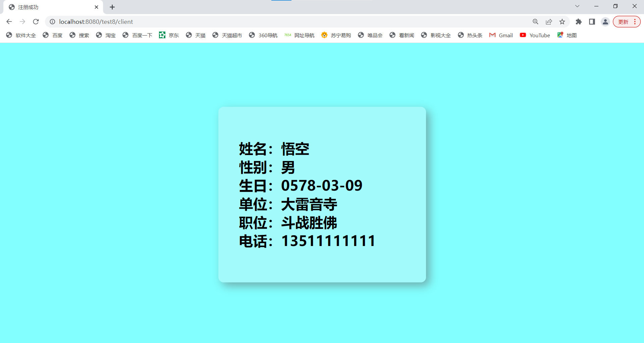
Task: Open Gmail from the bookmarks bar
Action: [x=501, y=35]
